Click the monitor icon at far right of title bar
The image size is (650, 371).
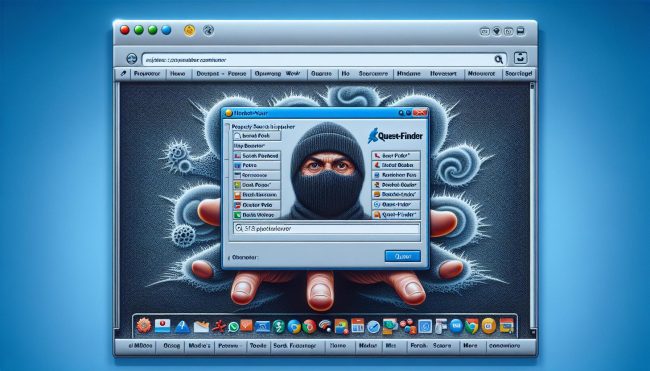point(521,31)
